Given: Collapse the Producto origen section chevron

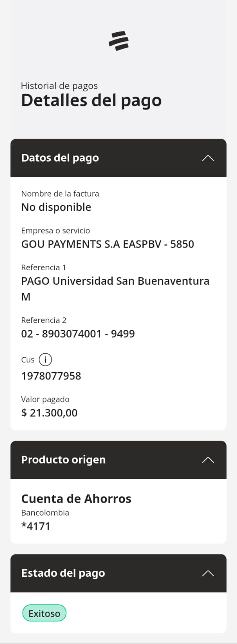Looking at the screenshot, I should 208,460.
